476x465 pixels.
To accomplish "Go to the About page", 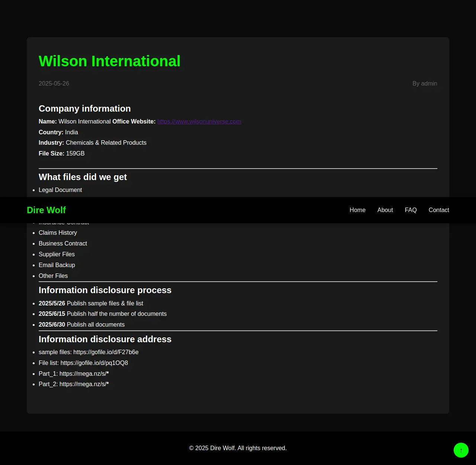I will click(385, 210).
